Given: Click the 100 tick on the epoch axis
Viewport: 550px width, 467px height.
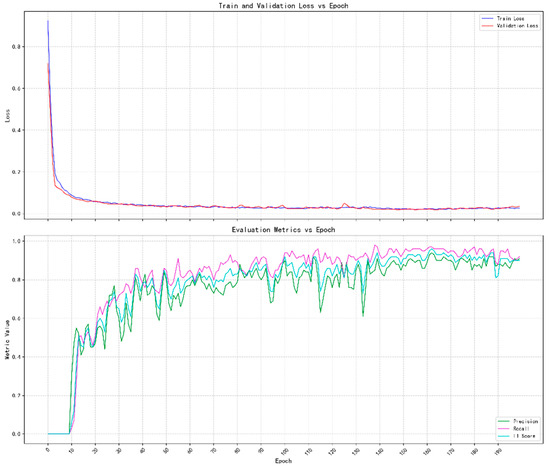Looking at the screenshot, I should [x=285, y=451].
